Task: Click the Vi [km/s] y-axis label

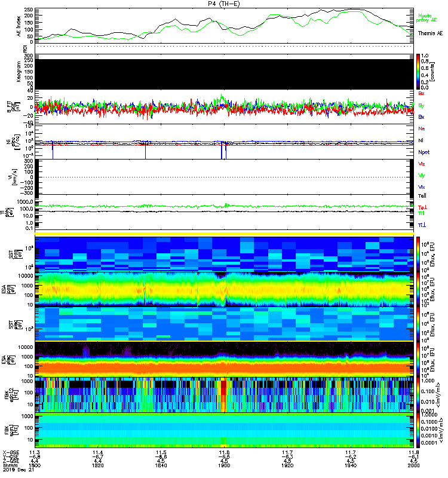Action: coord(14,177)
